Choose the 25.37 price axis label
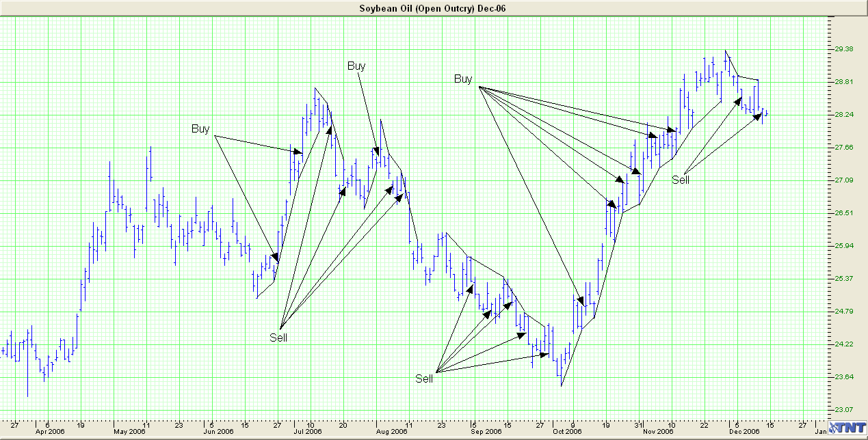The width and height of the screenshot is (868, 440). (x=843, y=279)
